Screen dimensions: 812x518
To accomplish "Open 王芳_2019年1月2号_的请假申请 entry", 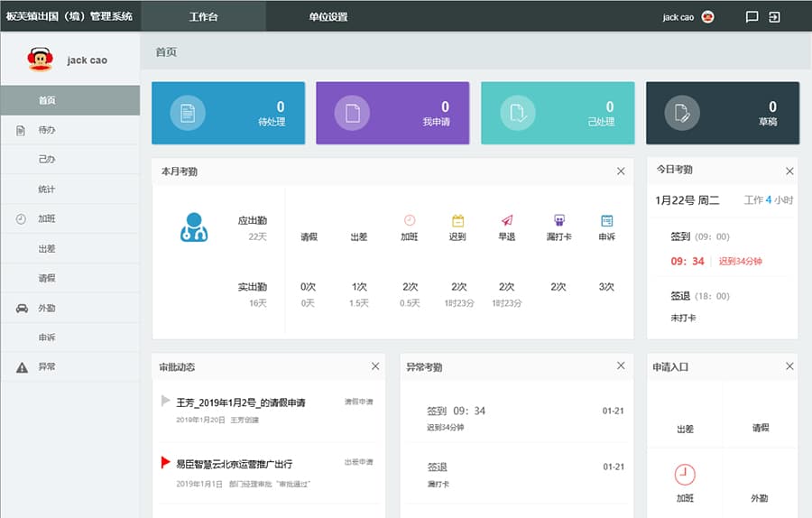I will coord(241,402).
